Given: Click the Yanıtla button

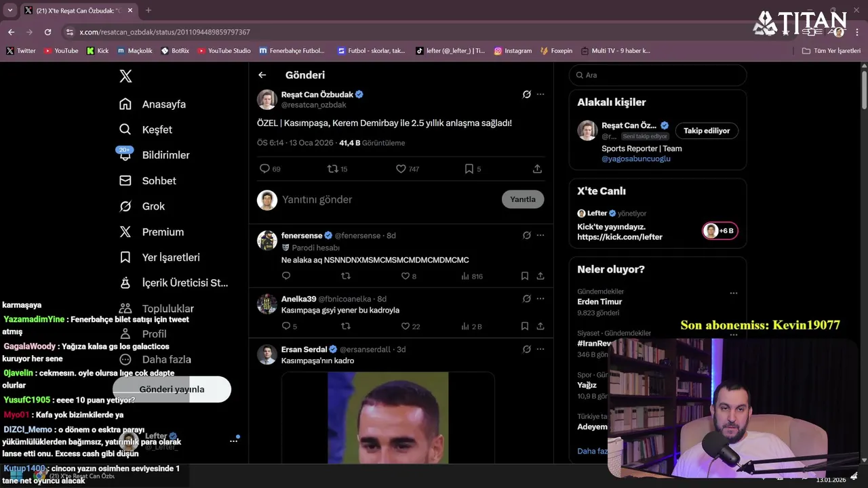Looking at the screenshot, I should click(x=523, y=199).
